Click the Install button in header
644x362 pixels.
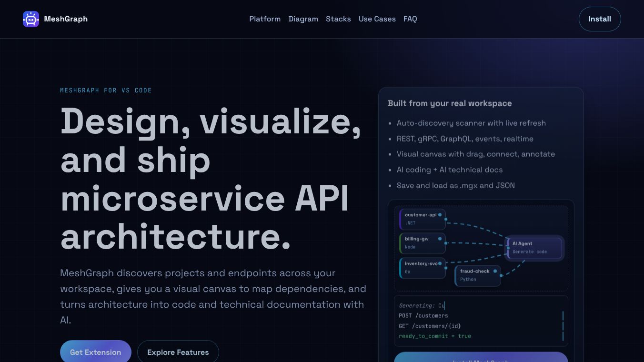(x=600, y=19)
